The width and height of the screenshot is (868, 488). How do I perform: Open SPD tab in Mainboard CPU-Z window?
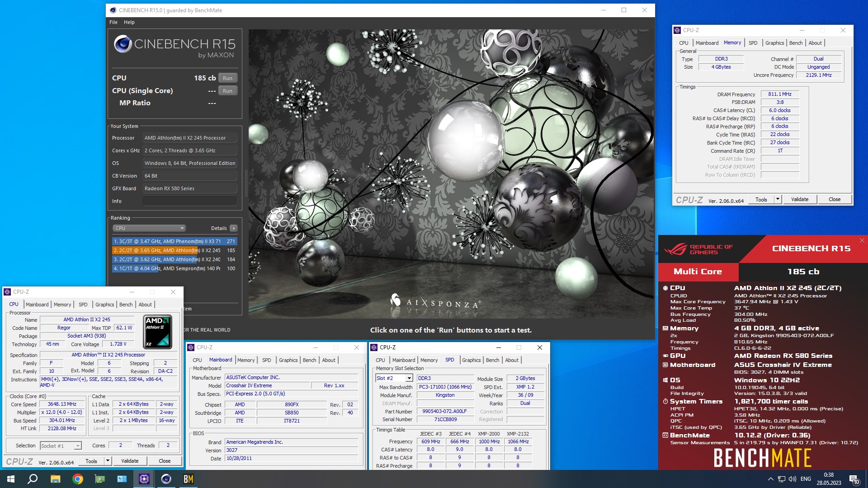[267, 360]
